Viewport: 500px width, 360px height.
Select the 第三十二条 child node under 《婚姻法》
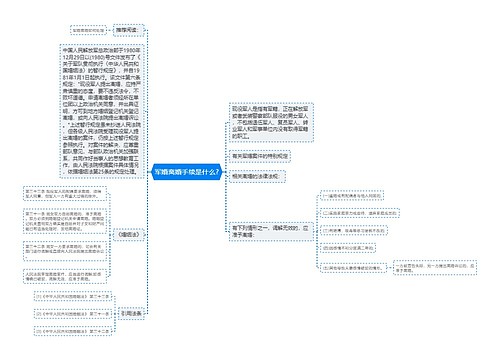pos(65,251)
